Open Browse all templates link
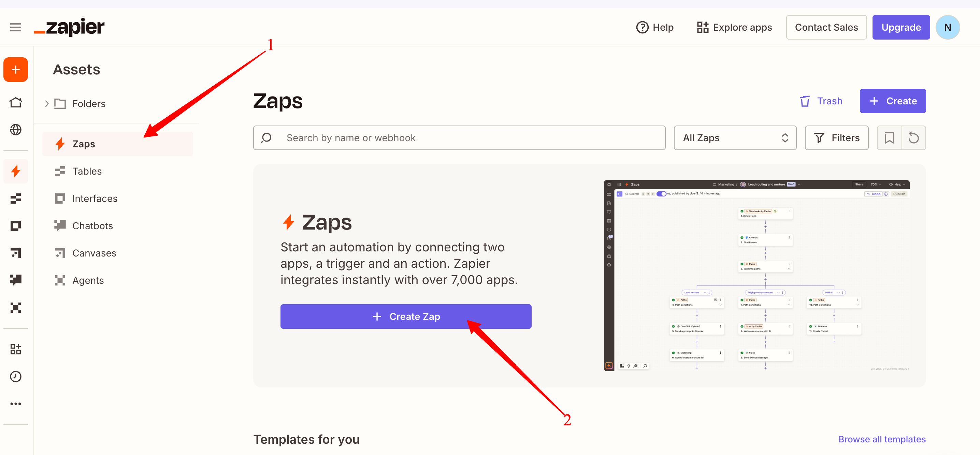The image size is (980, 455). (881, 439)
